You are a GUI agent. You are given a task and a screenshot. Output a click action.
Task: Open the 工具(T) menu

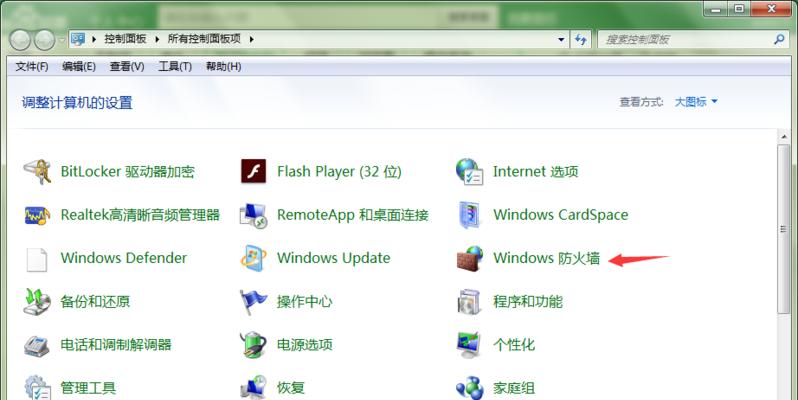[x=175, y=66]
